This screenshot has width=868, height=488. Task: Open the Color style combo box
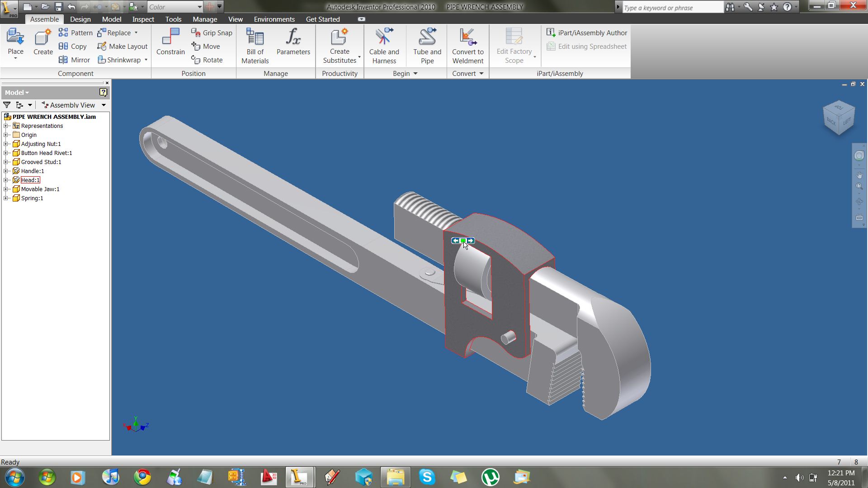pos(175,7)
